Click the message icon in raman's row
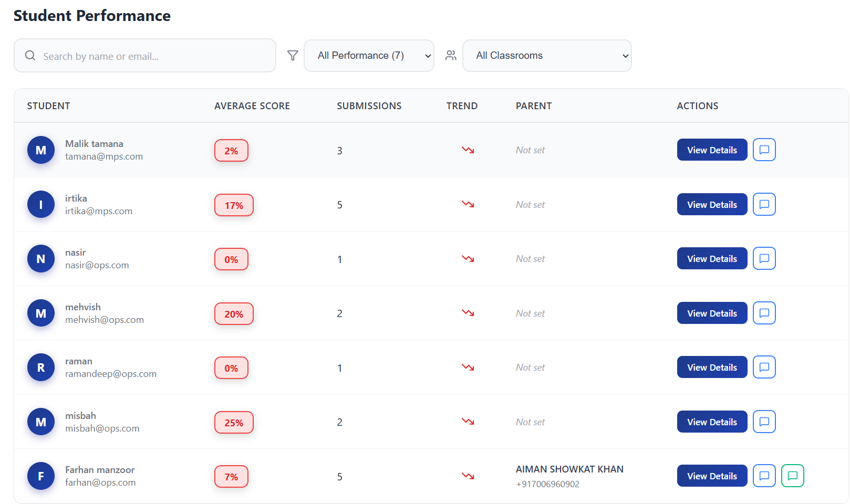The width and height of the screenshot is (850, 504). [764, 367]
